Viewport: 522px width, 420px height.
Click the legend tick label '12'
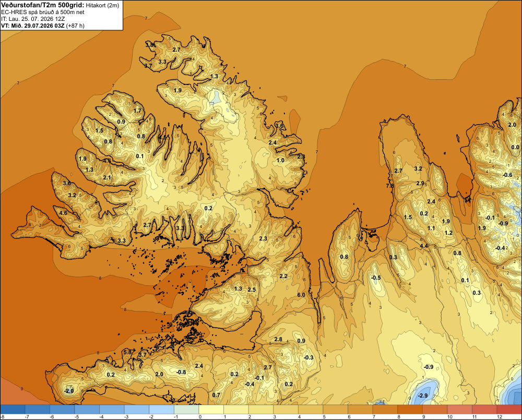click(500, 417)
